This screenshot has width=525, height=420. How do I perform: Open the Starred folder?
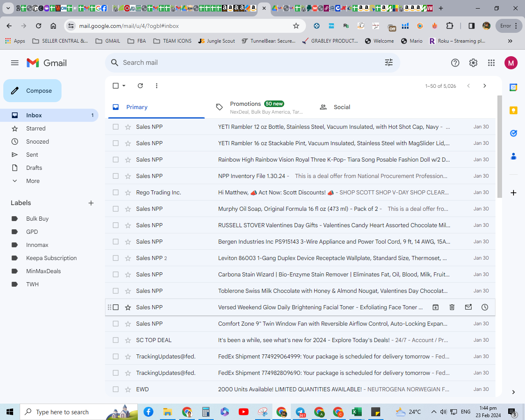tap(49, 128)
